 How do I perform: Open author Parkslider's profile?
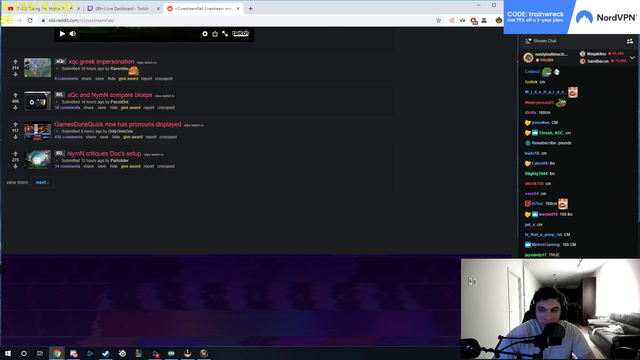point(120,161)
